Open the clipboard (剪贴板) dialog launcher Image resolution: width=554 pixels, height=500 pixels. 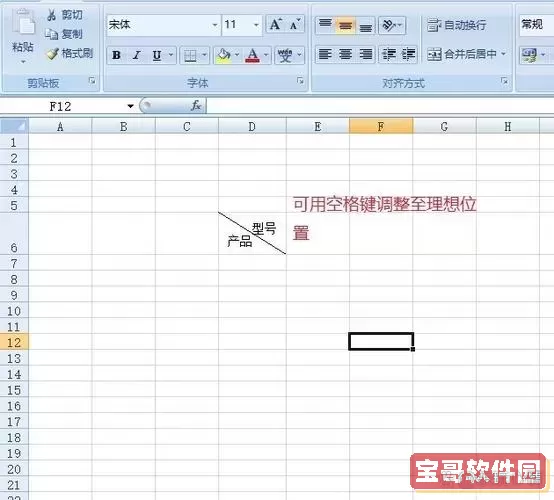click(92, 81)
